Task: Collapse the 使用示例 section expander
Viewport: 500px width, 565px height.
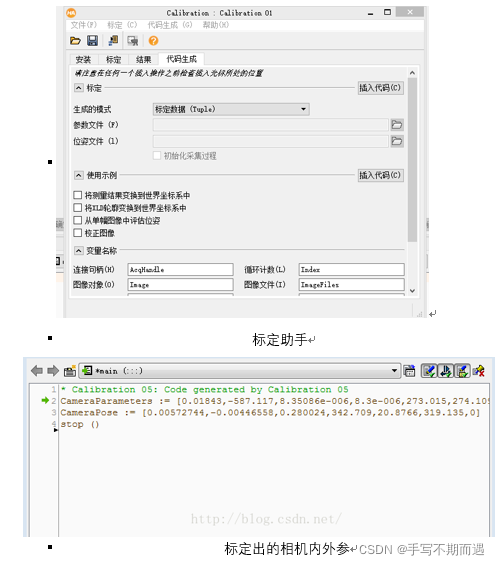Action: click(x=79, y=175)
